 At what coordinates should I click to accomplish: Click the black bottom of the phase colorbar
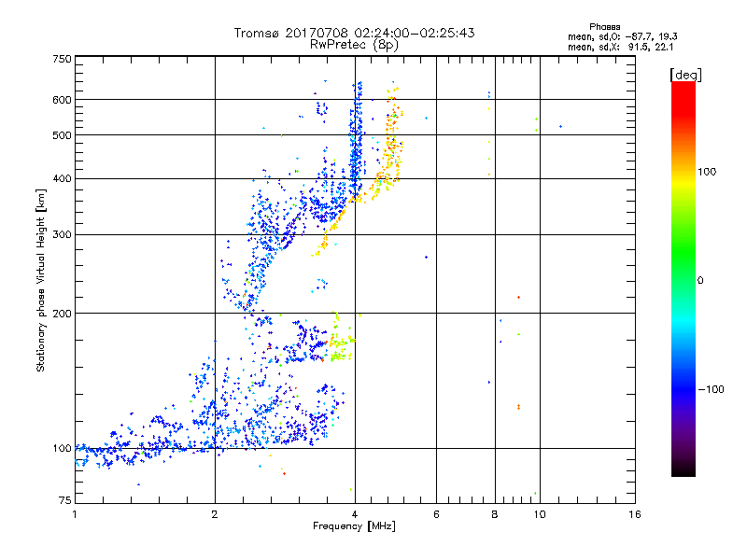point(684,469)
